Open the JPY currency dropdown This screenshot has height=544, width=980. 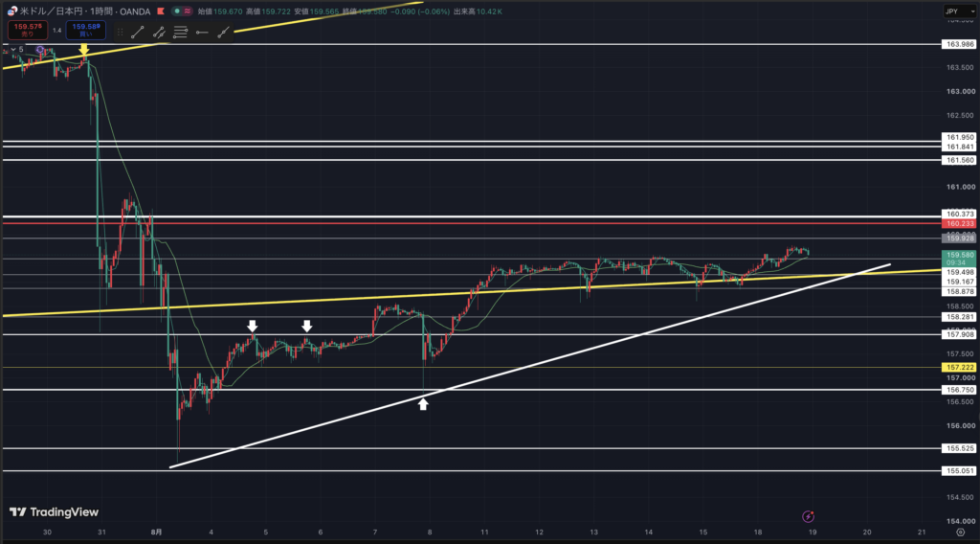[x=959, y=11]
